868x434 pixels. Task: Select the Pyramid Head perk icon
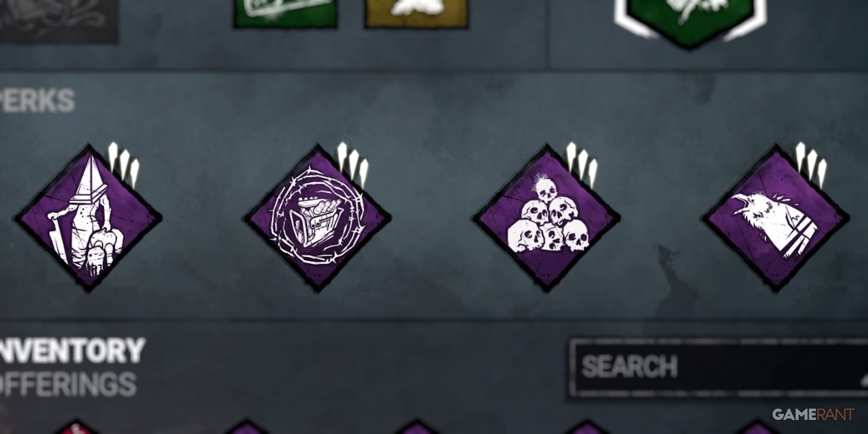coord(88,218)
